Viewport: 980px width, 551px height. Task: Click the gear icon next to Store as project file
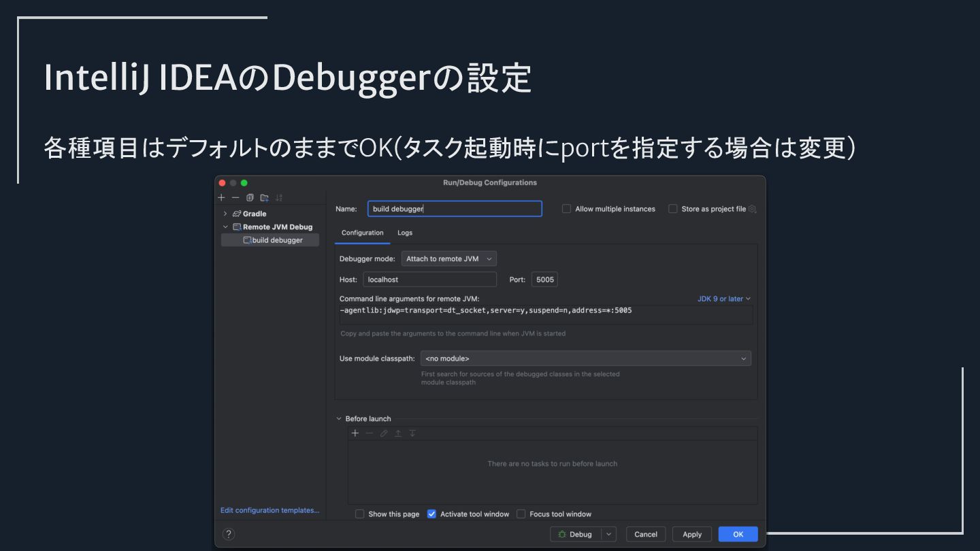click(753, 209)
